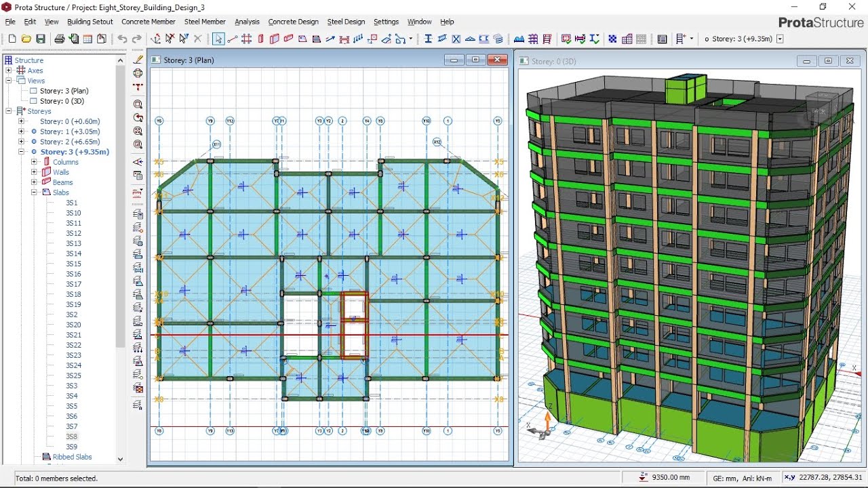
Task: Open the storey selector dropdown arrow
Action: tap(780, 39)
